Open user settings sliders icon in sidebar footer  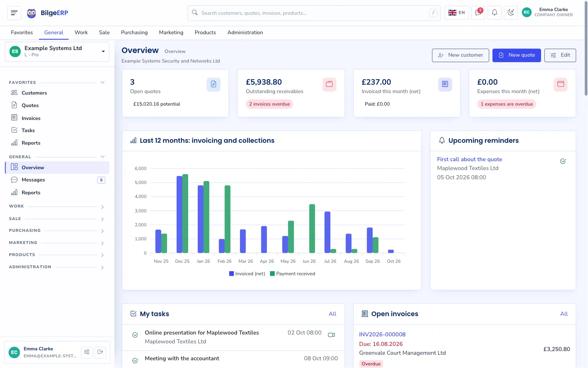(x=87, y=352)
